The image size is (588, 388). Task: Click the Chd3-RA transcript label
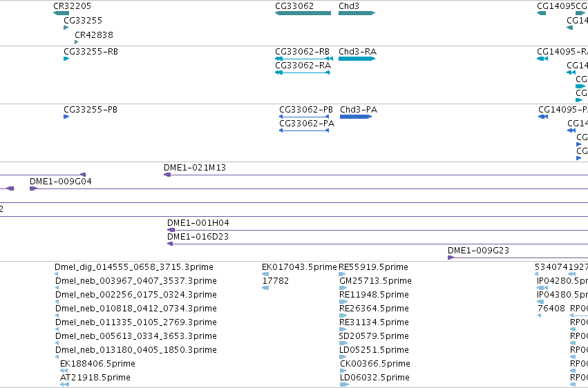pyautogui.click(x=357, y=51)
